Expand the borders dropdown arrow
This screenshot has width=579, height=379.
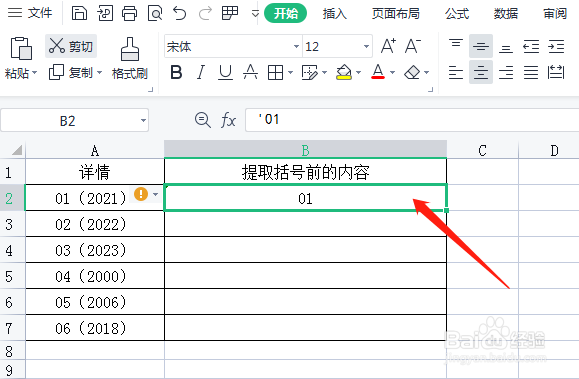click(x=290, y=73)
